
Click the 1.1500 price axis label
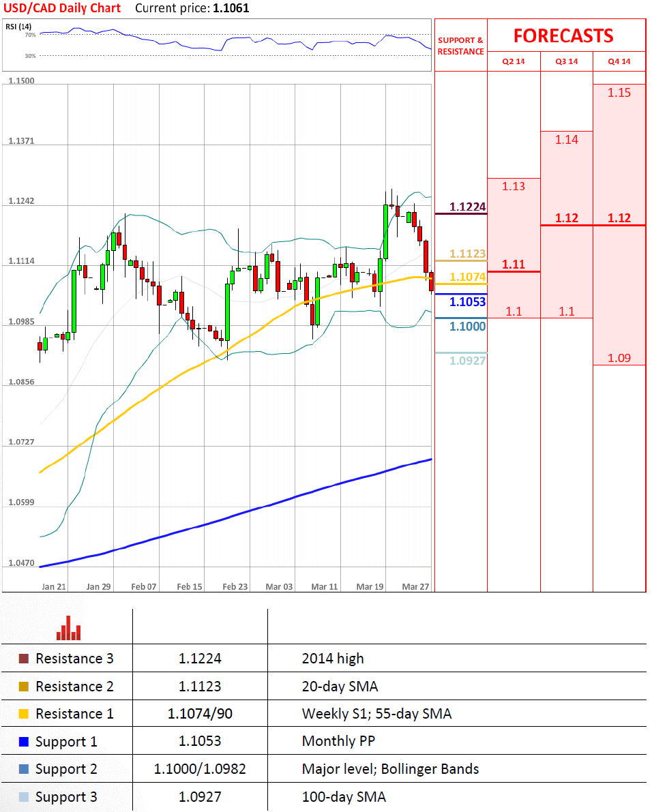21,80
